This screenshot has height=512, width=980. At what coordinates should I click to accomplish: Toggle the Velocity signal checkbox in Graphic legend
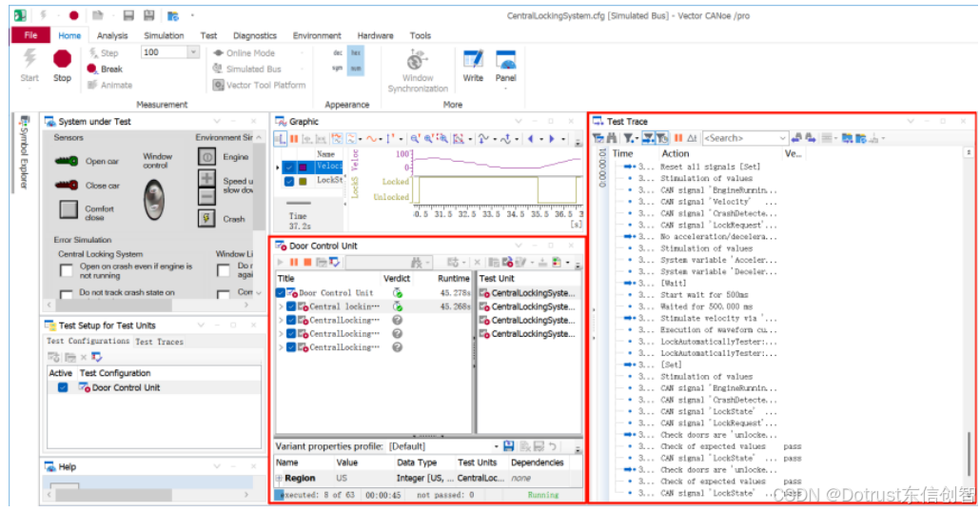(288, 167)
